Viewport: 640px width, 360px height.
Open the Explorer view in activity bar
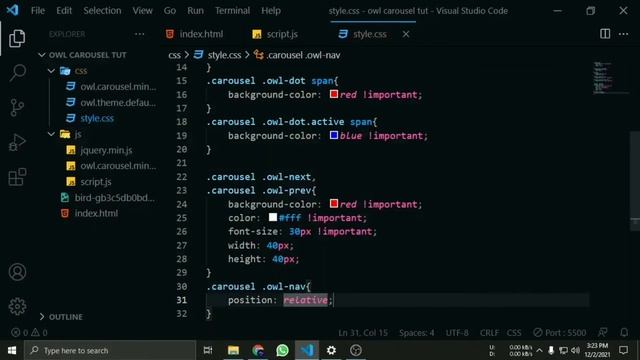click(17, 38)
